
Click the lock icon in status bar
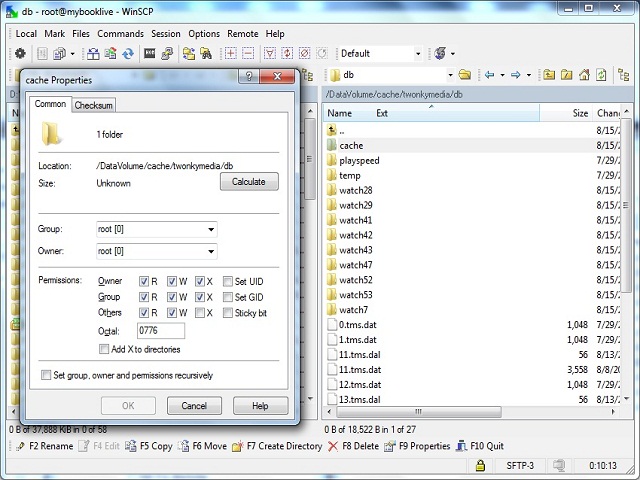point(481,465)
